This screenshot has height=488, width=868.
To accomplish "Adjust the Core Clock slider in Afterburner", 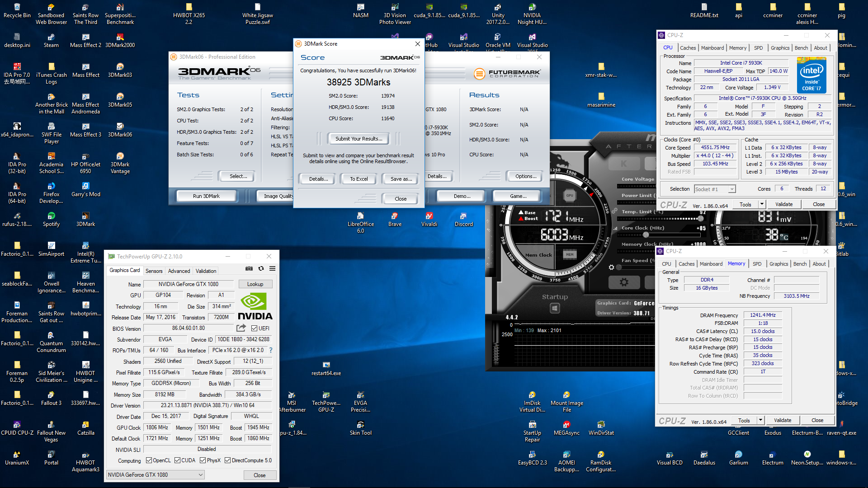I will tap(646, 235).
